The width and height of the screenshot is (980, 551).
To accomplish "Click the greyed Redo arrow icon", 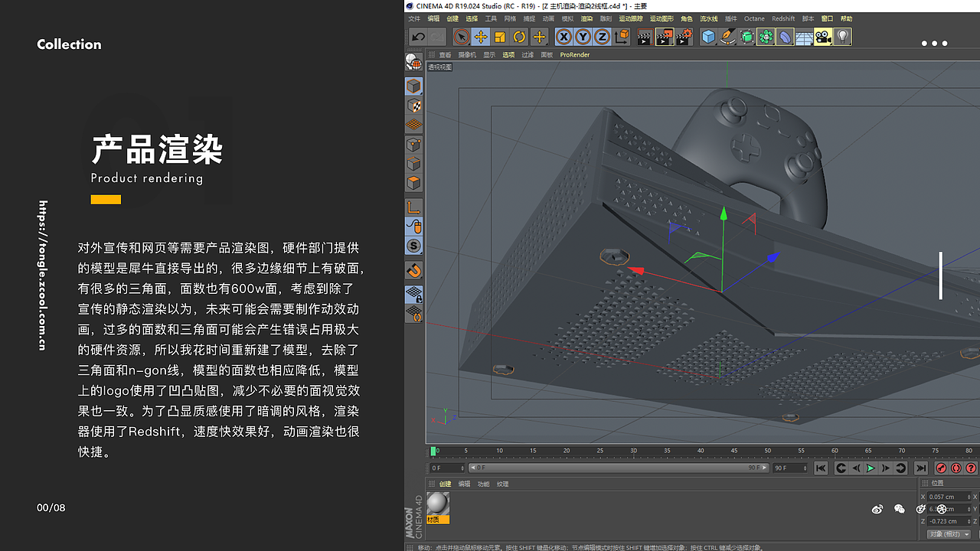I will (x=436, y=37).
